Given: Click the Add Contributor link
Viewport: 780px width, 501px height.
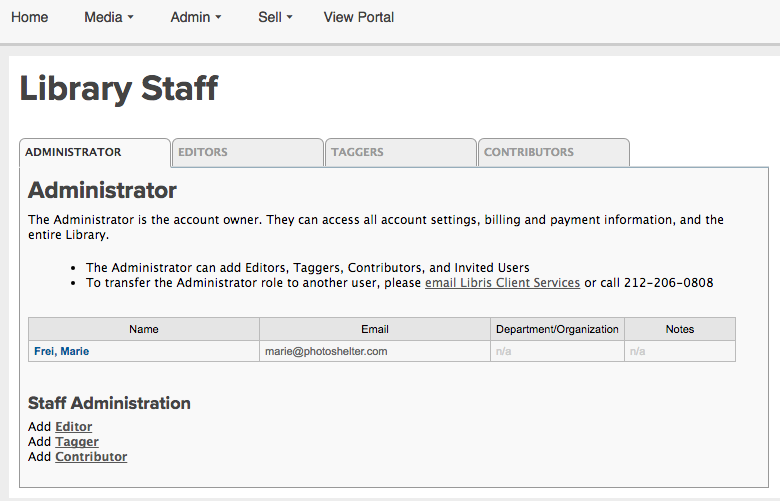Looking at the screenshot, I should tap(91, 457).
